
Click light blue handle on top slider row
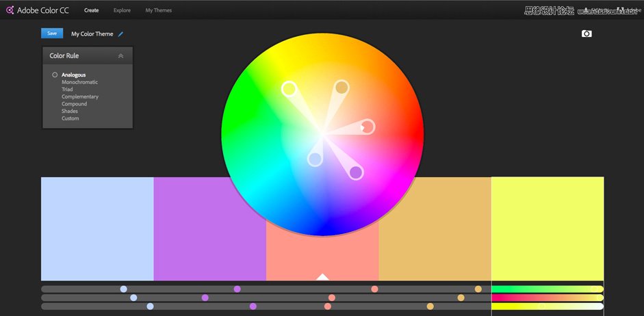point(124,289)
